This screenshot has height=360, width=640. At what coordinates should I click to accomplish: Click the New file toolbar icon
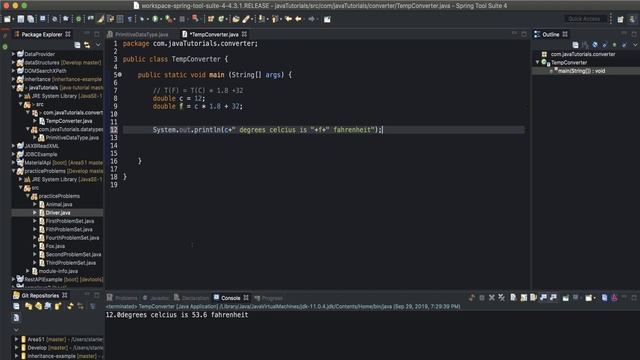point(7,19)
